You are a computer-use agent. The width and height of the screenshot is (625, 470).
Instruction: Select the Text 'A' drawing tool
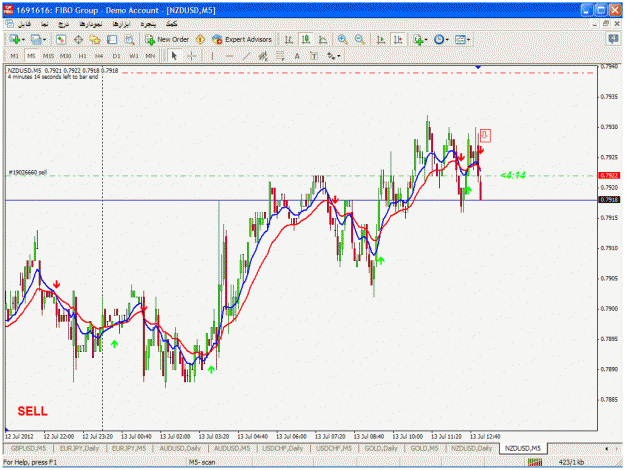(297, 56)
